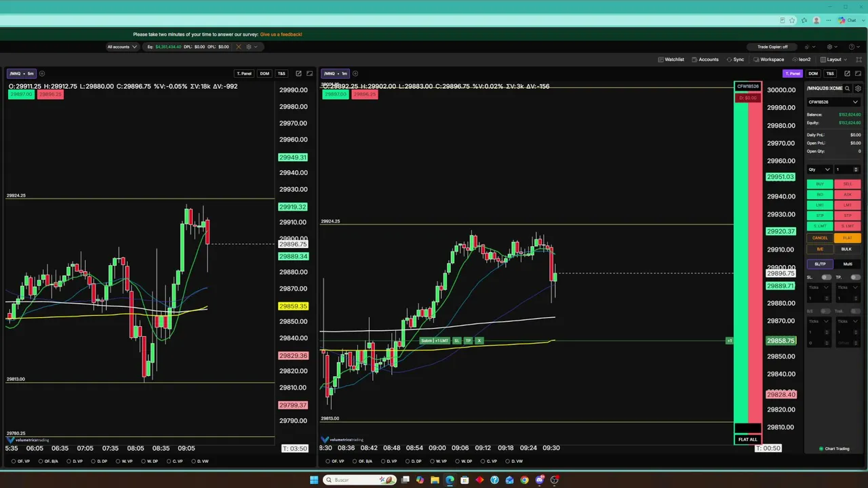This screenshot has width=868, height=488.
Task: Toggle OF. VP indicator below left chart
Action: [20, 461]
